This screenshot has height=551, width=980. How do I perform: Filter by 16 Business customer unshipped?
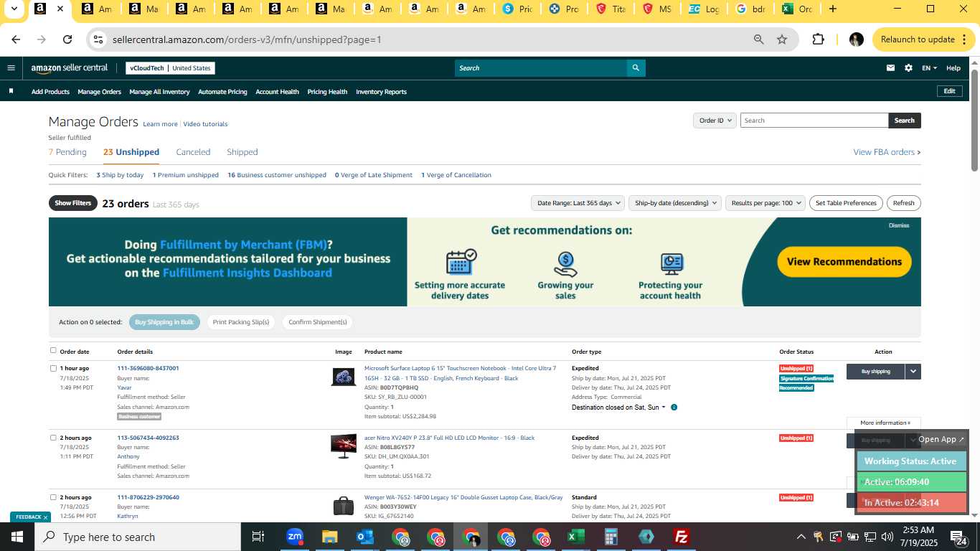pos(277,175)
